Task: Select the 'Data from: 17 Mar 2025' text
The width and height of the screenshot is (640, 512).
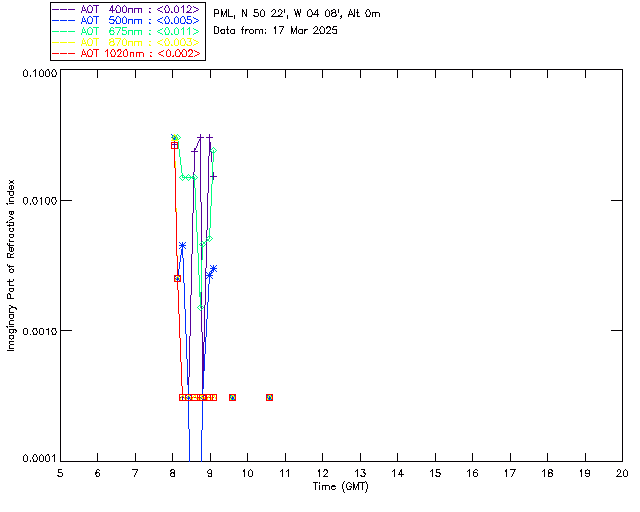Action: pos(276,31)
